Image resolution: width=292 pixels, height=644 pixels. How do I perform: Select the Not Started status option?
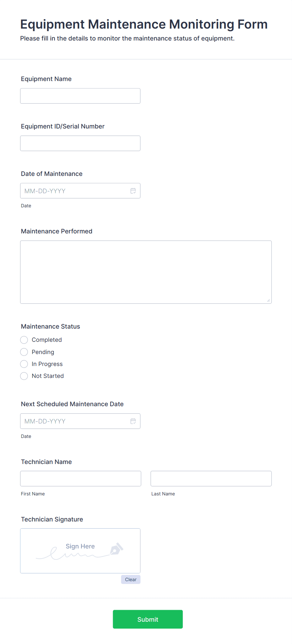click(24, 376)
